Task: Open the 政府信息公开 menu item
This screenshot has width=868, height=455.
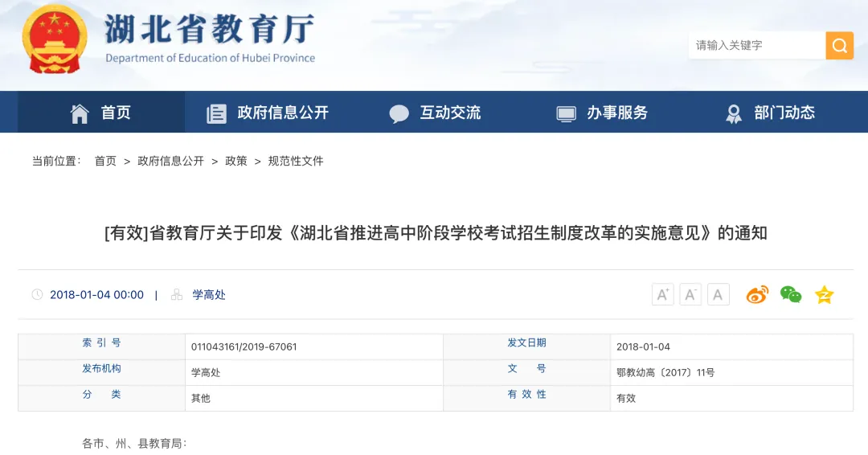Action: (x=283, y=113)
